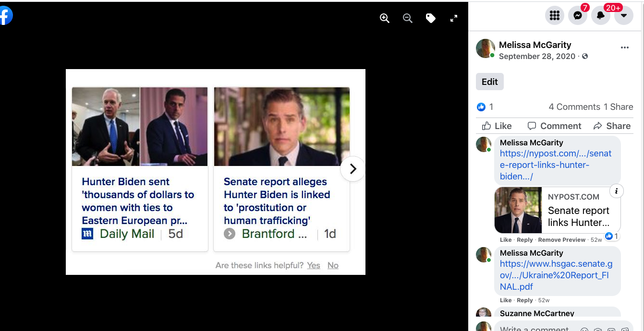Click the public audience globe icon
Viewport: 644px width, 331px height.
pos(585,56)
